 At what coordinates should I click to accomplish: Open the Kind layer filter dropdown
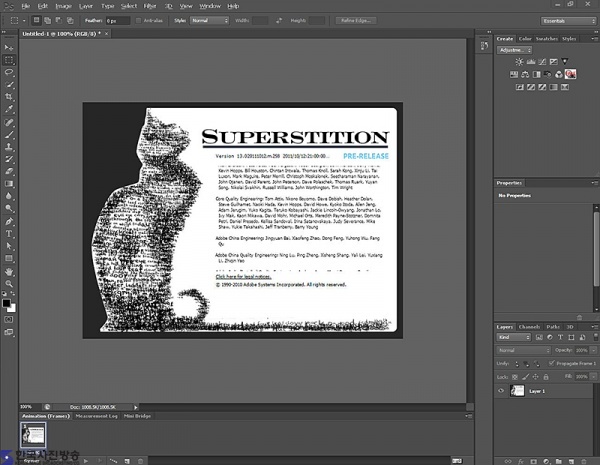pos(514,337)
